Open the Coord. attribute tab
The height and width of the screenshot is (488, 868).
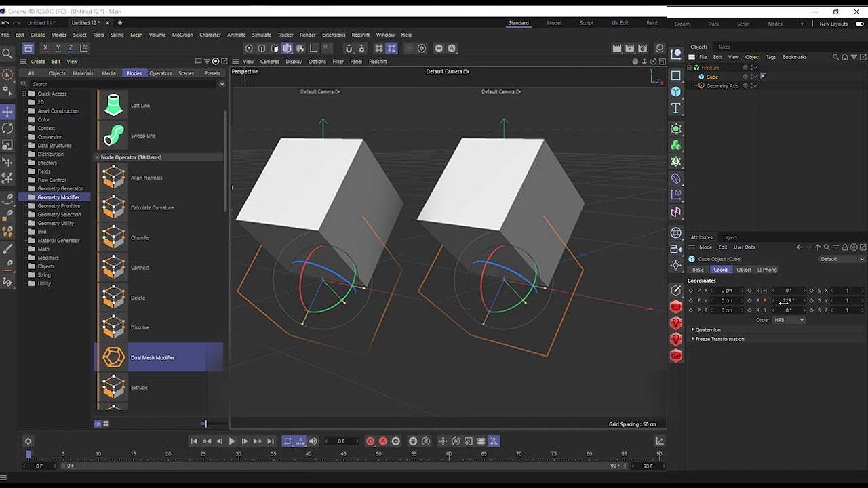pos(721,270)
